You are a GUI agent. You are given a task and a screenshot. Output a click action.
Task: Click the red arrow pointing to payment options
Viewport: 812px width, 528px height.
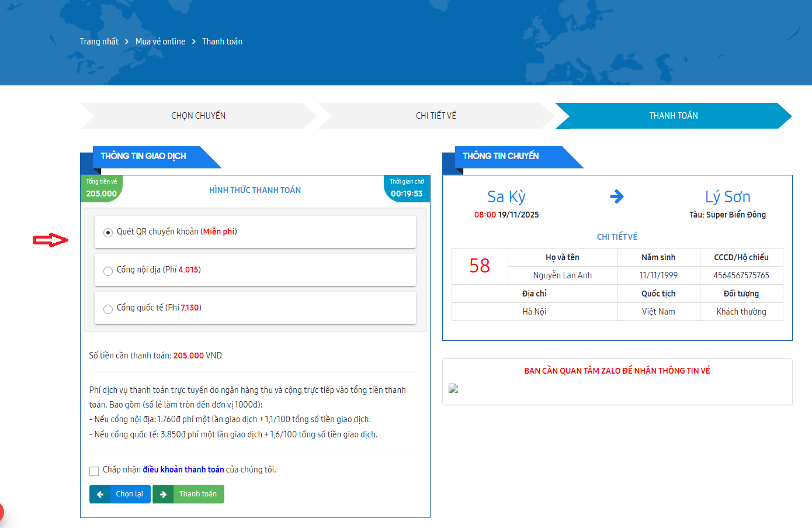click(51, 240)
